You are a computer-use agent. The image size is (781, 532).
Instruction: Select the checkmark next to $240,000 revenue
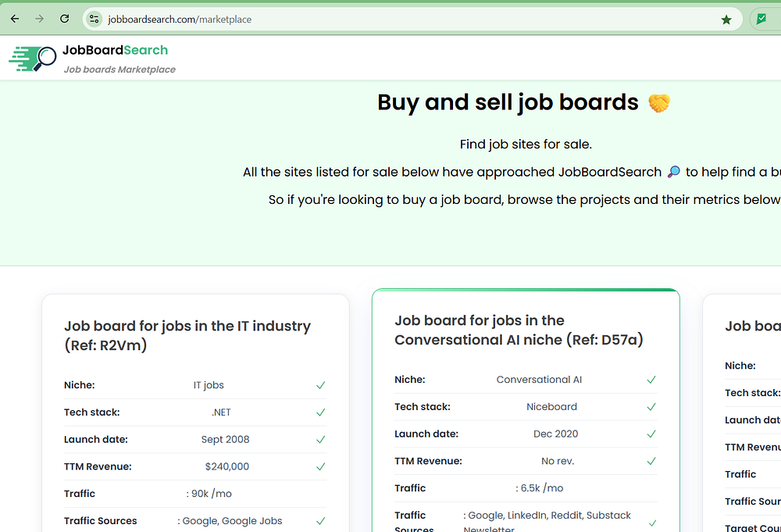[321, 466]
